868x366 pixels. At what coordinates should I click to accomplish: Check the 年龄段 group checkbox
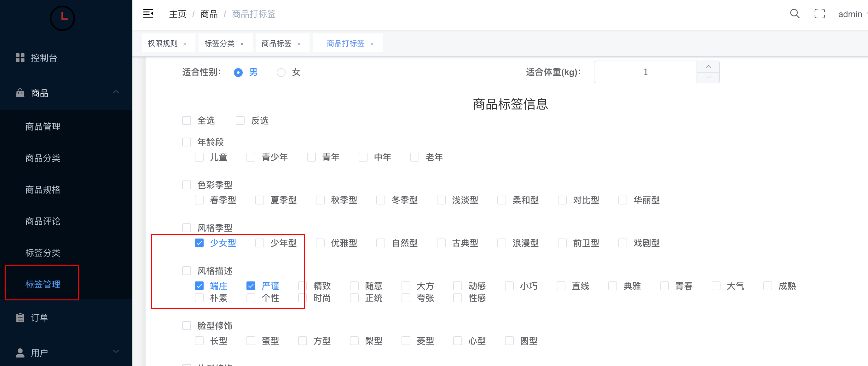(x=187, y=142)
